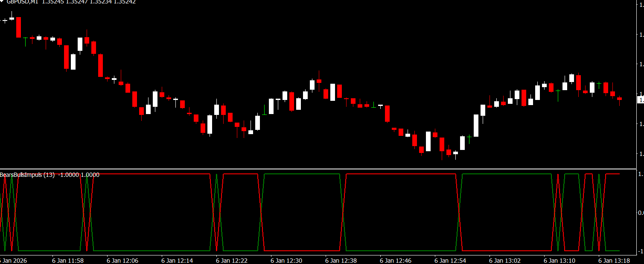Viewport: 644px width, 264px height.
Task: Click the 6 Jan 12:14 time label
Action: [177, 260]
